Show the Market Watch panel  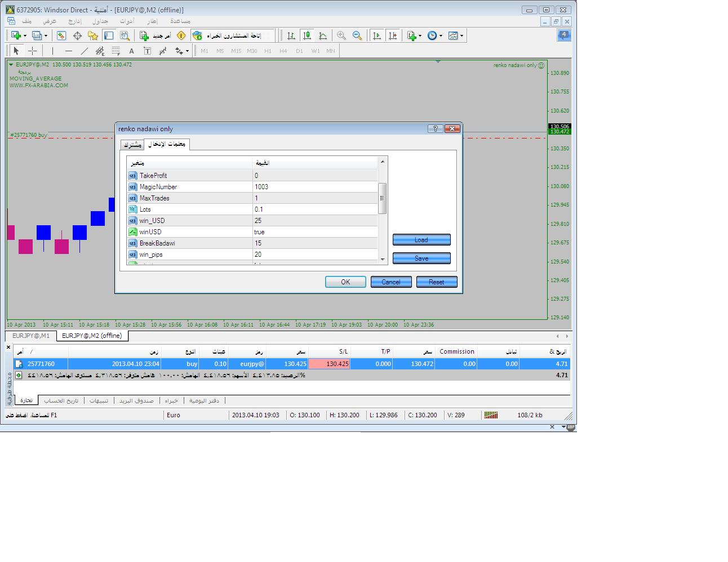click(x=61, y=35)
